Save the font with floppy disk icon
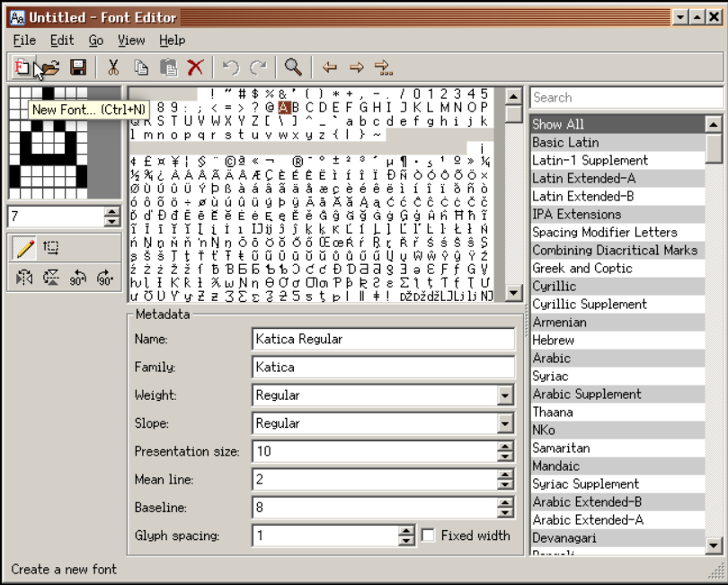 coord(78,67)
